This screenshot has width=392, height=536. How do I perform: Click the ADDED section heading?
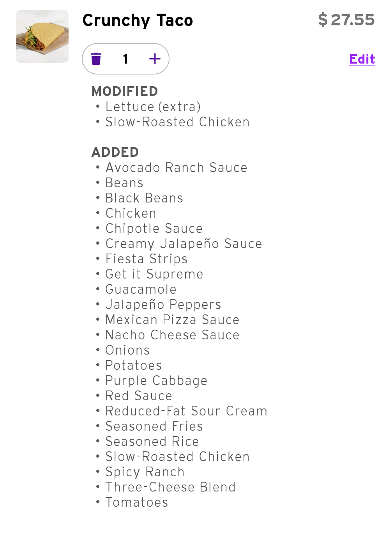coord(115,152)
